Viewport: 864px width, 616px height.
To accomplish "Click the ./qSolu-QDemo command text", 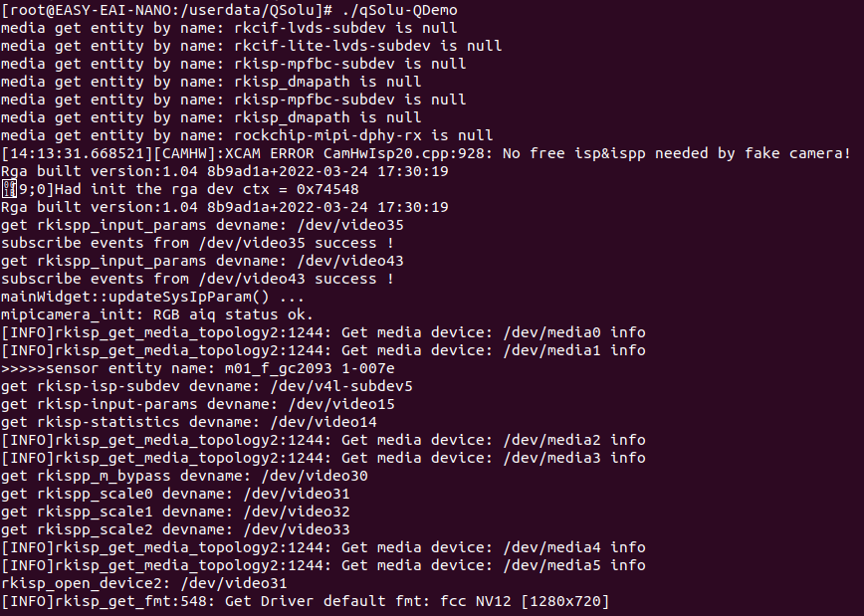I will coord(396,10).
